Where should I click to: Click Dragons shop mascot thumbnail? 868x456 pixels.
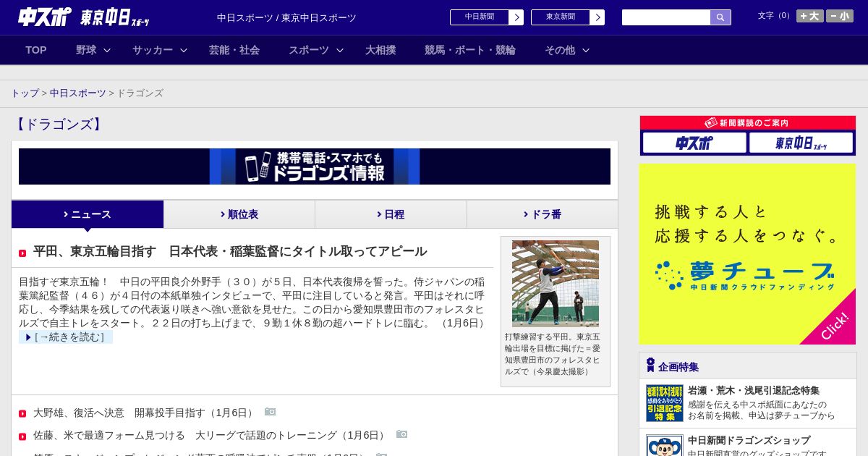pyautogui.click(x=664, y=445)
